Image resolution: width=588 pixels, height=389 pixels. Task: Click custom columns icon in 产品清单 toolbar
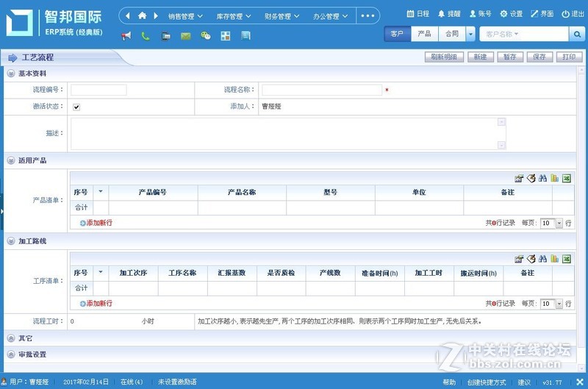[x=519, y=178]
